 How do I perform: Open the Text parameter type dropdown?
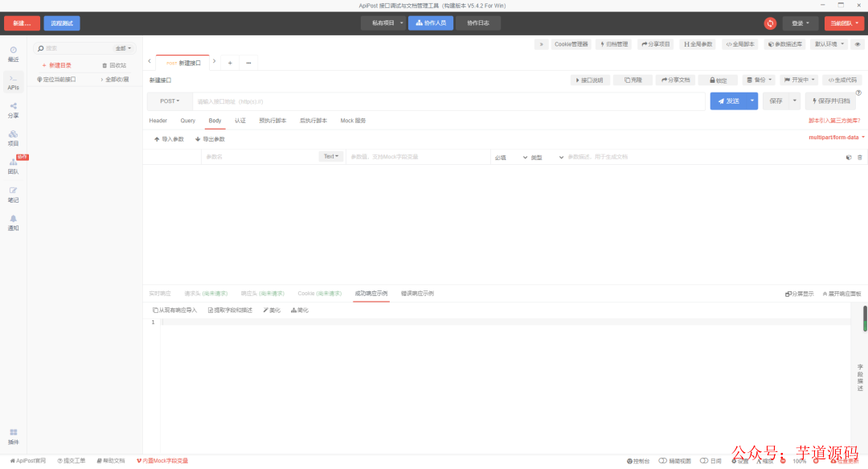[x=331, y=156]
